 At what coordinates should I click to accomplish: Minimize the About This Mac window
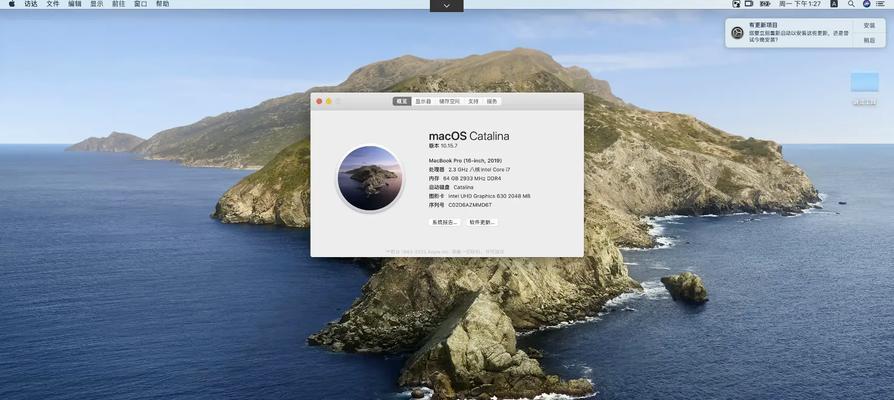click(328, 101)
